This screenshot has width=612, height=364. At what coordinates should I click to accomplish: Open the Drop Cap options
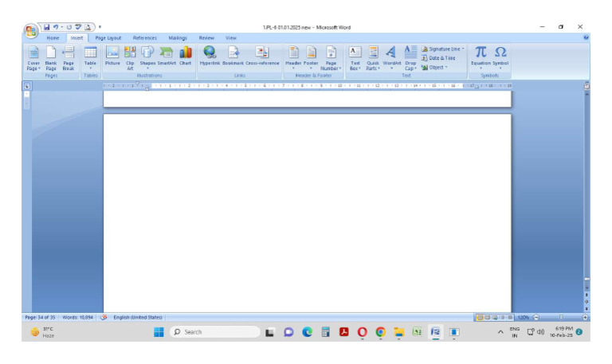410,58
